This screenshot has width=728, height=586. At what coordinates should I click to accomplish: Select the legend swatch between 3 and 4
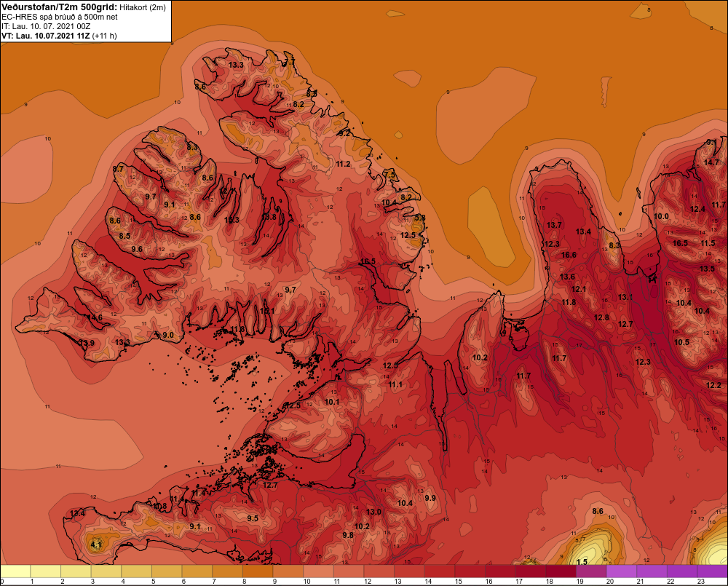[x=106, y=571]
